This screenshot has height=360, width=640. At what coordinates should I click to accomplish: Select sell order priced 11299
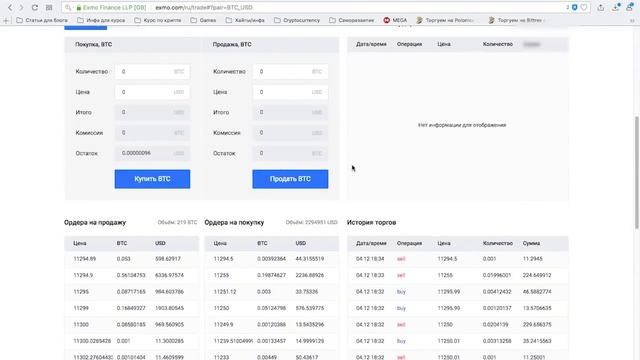(x=131, y=308)
